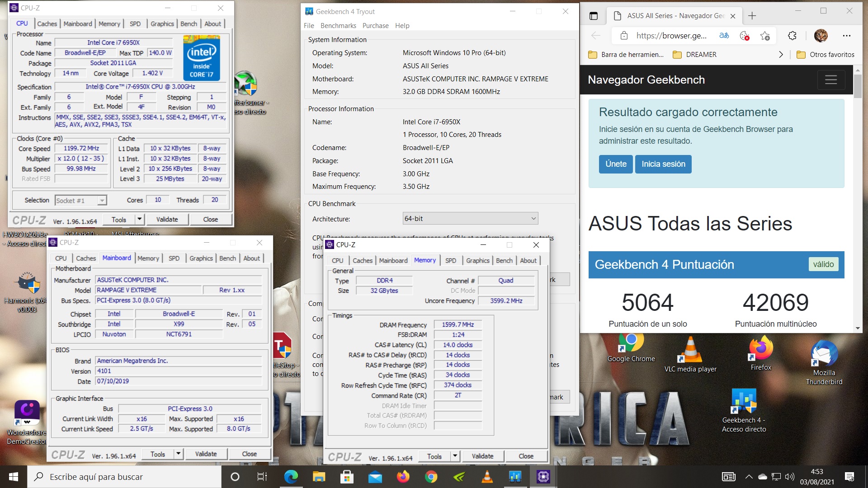
Task: Click Validate in Memory CPU-Z window
Action: tap(482, 456)
